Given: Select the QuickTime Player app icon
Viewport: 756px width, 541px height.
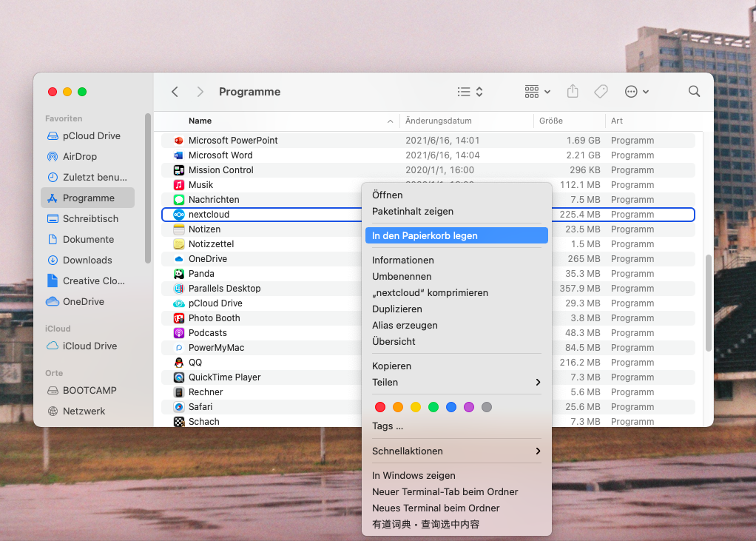Looking at the screenshot, I should [179, 377].
